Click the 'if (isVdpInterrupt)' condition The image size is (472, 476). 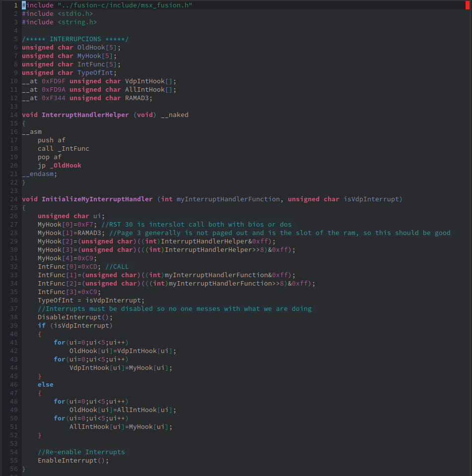(75, 326)
